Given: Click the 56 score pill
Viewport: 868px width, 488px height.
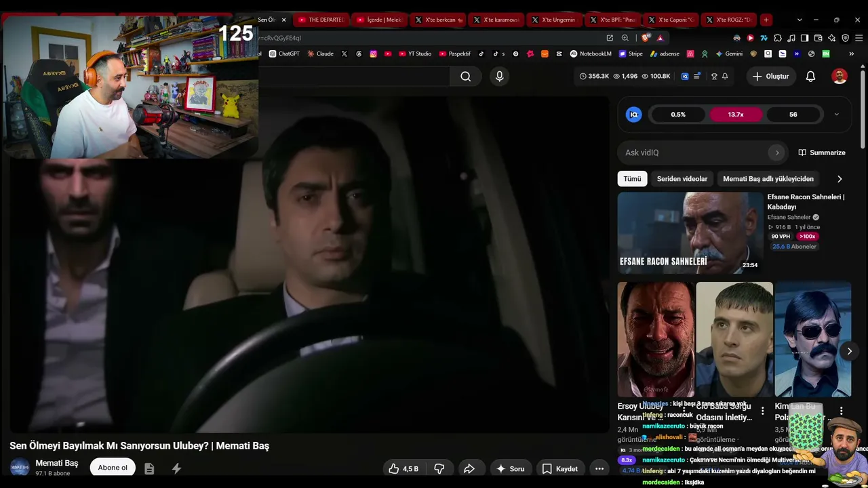Looking at the screenshot, I should [793, 115].
